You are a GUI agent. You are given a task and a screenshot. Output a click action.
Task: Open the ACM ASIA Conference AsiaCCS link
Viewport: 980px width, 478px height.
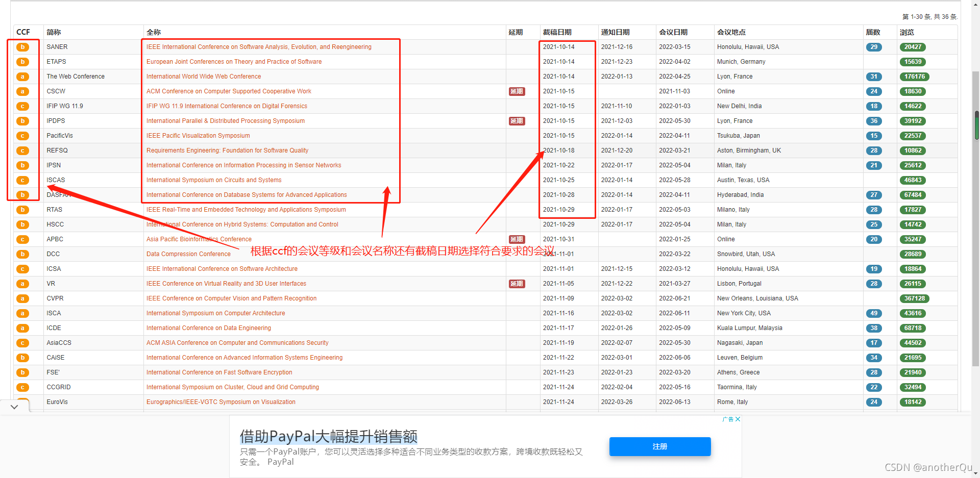point(237,343)
